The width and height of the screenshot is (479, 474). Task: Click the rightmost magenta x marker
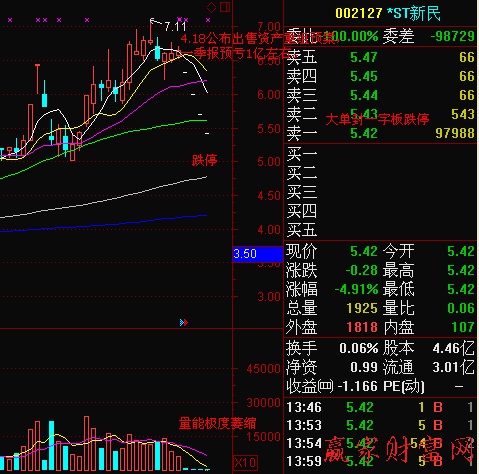(x=208, y=20)
